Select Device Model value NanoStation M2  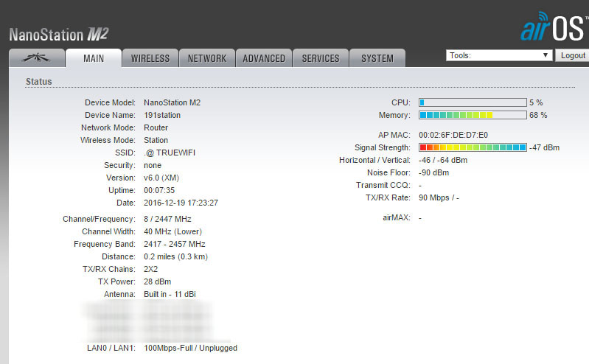point(172,102)
